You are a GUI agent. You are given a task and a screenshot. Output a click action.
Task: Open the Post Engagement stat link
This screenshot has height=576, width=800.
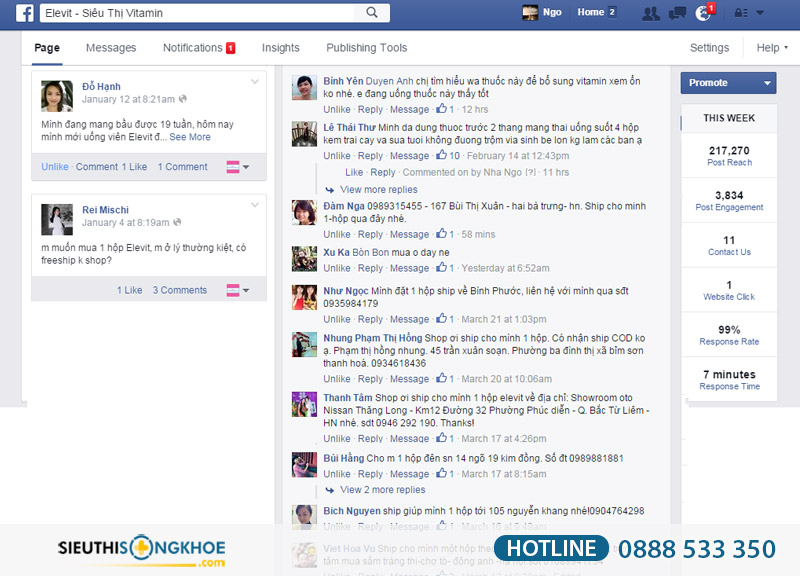point(729,208)
